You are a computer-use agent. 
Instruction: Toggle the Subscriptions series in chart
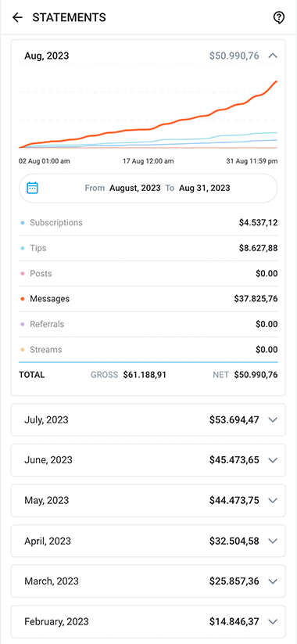click(148, 222)
